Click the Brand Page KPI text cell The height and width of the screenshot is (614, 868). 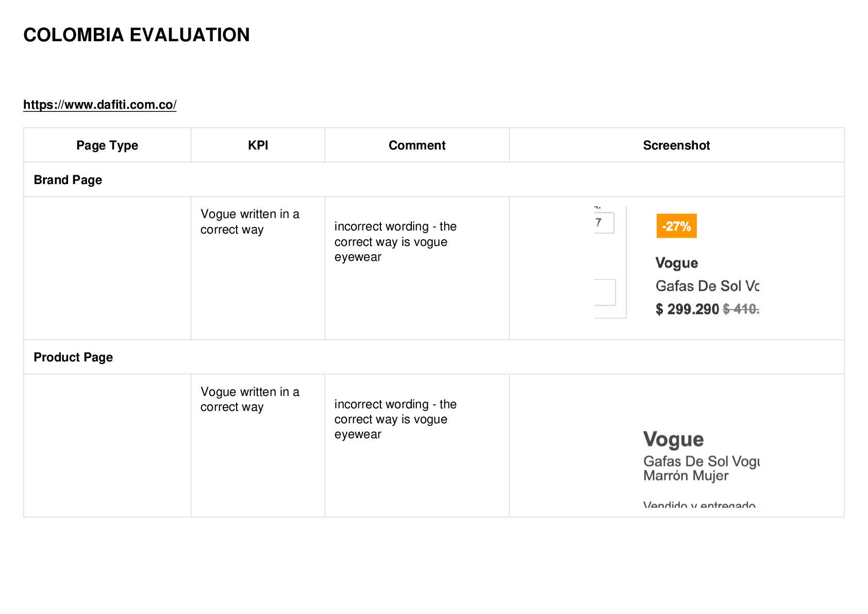[x=250, y=222]
